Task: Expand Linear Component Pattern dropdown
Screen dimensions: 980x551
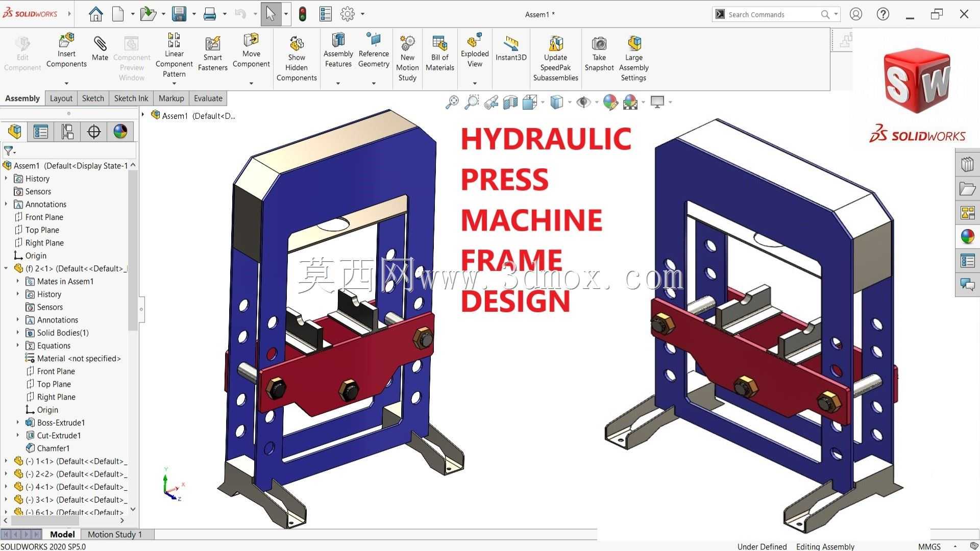Action: click(174, 83)
